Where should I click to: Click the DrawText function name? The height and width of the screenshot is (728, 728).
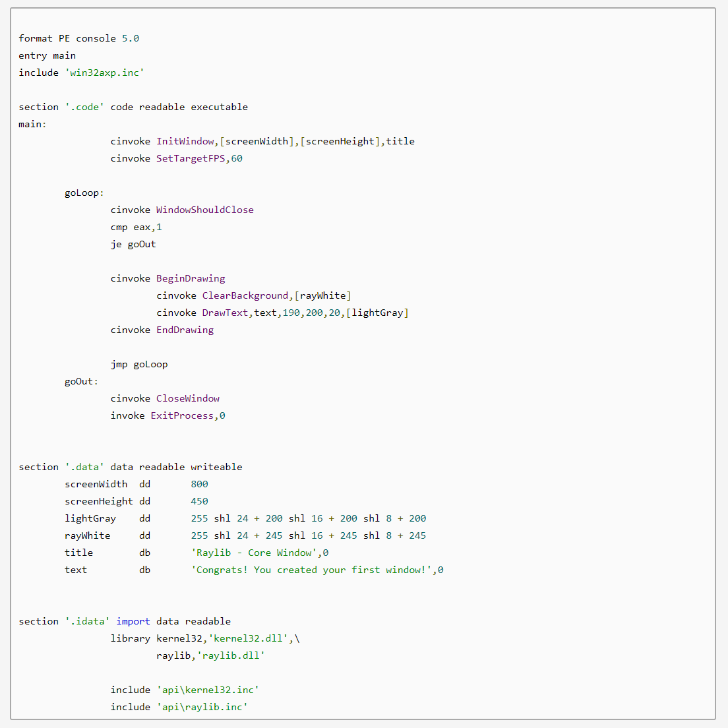click(225, 313)
